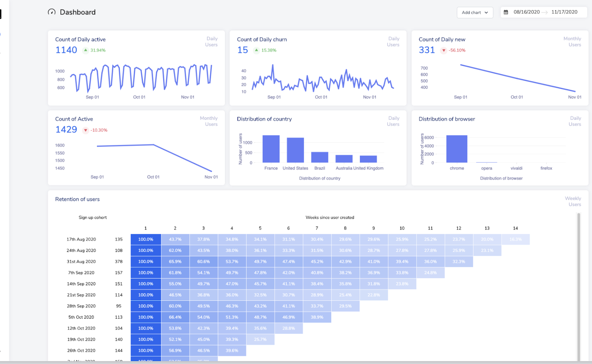
Task: Click the 62.0% retention cell
Action: [x=175, y=251]
